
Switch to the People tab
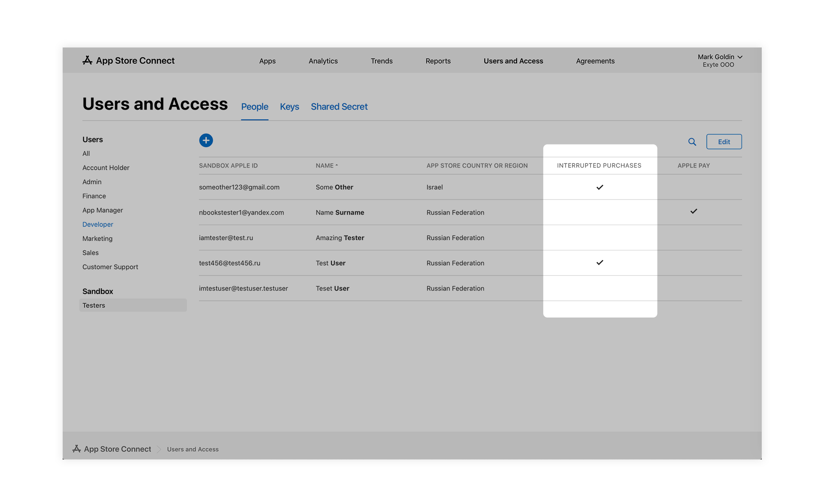click(x=255, y=107)
